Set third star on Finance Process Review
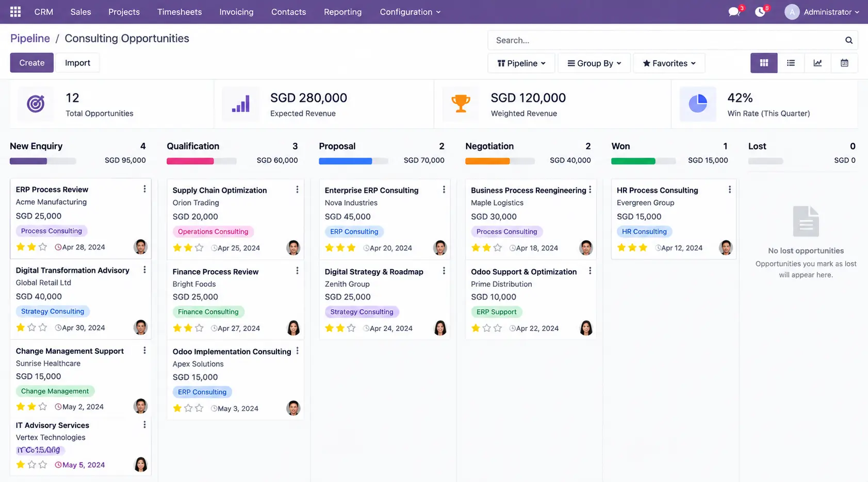Viewport: 868px width, 482px height. pos(199,328)
